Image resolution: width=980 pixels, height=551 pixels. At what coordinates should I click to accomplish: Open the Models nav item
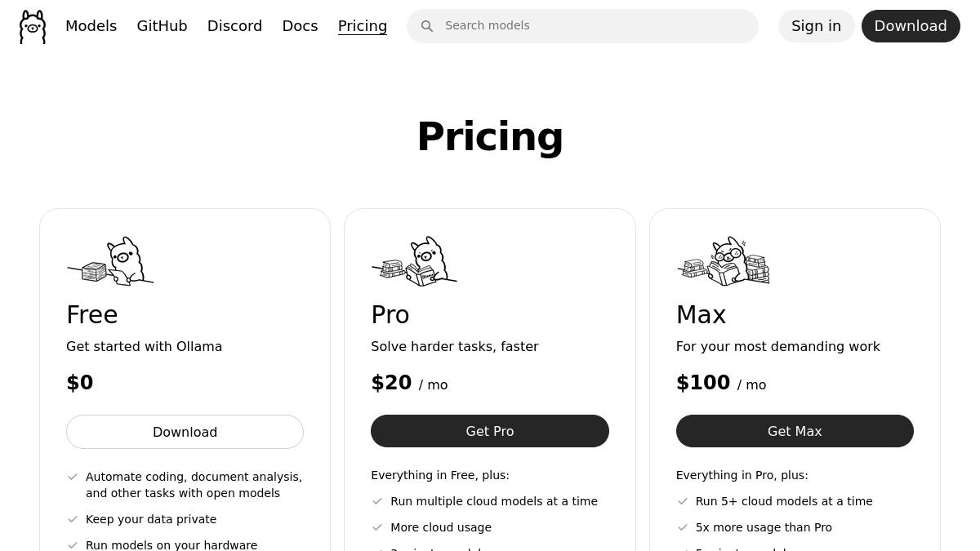(x=91, y=26)
